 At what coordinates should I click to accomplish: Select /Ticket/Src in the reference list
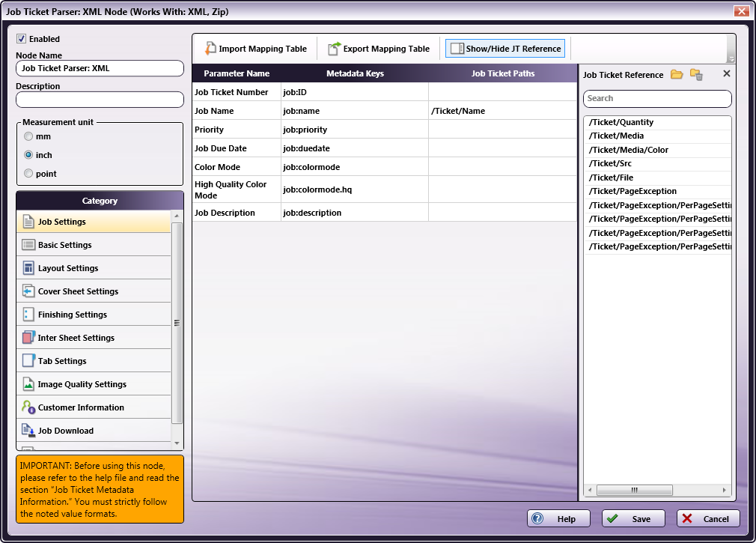click(657, 163)
